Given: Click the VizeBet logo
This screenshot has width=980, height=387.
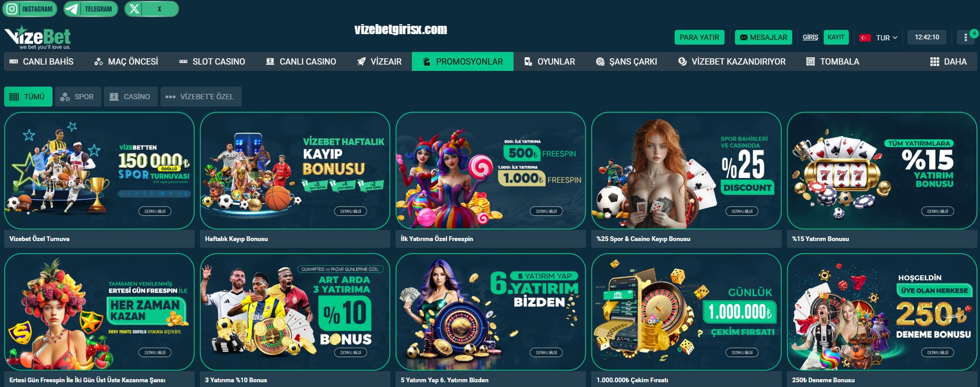Looking at the screenshot, I should point(38,37).
